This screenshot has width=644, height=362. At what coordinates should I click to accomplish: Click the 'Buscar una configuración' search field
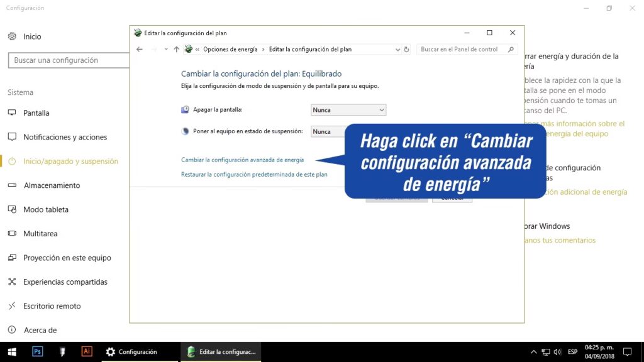pos(66,60)
